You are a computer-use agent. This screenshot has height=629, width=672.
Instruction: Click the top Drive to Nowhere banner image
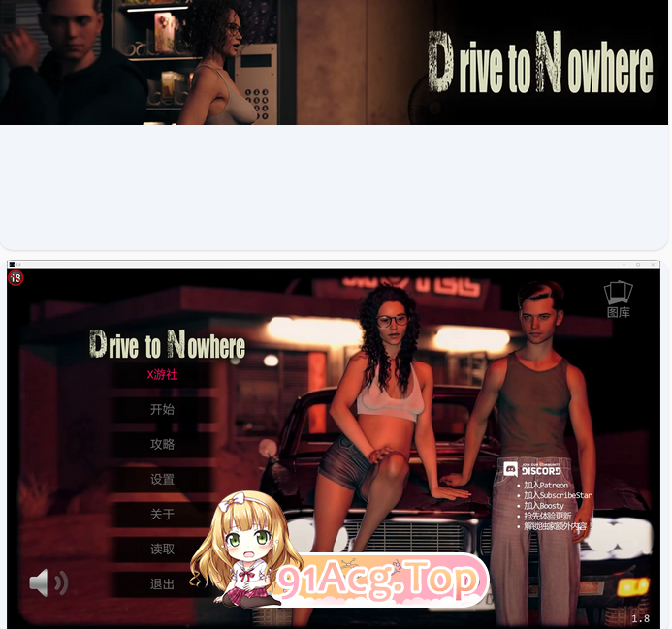[334, 62]
